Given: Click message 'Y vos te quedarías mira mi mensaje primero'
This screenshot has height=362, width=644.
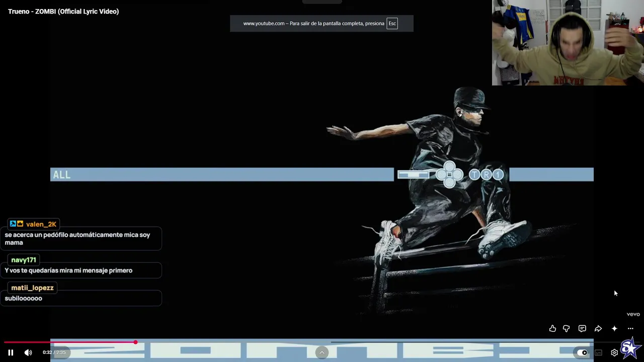Looking at the screenshot, I should [x=68, y=270].
